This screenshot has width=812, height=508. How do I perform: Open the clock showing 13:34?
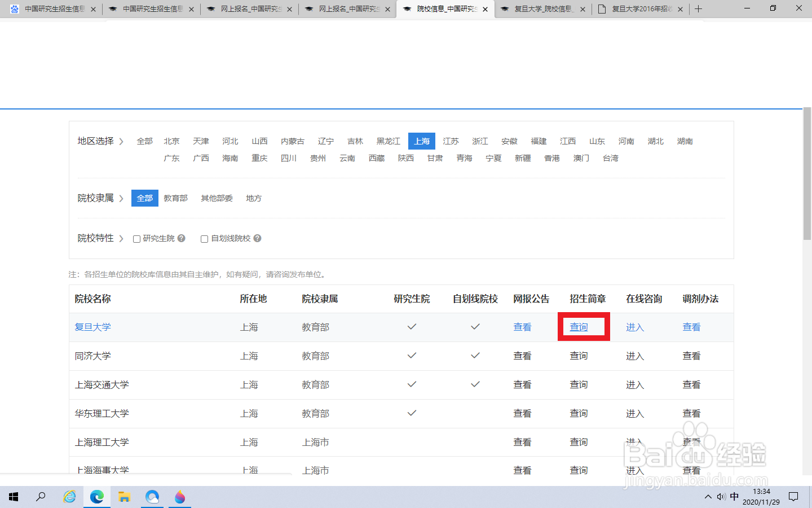(761, 497)
